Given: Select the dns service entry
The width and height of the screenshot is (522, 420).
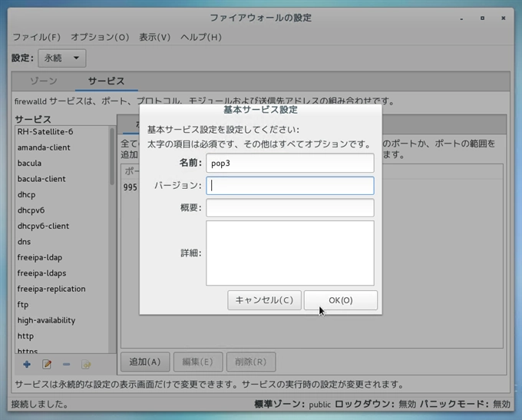Looking at the screenshot, I should (x=62, y=241).
